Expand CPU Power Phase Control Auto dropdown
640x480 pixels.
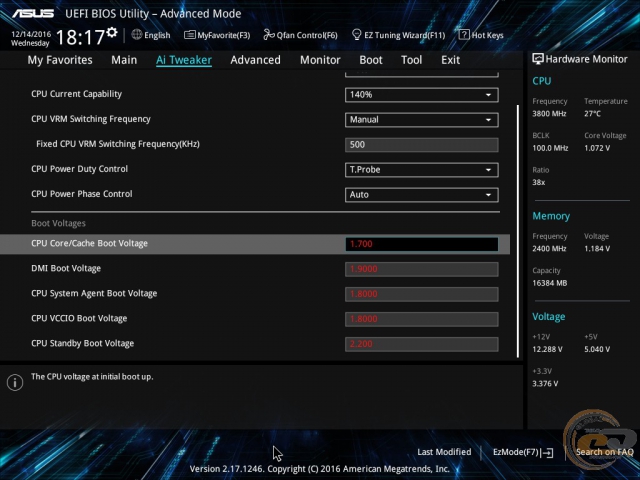422,195
